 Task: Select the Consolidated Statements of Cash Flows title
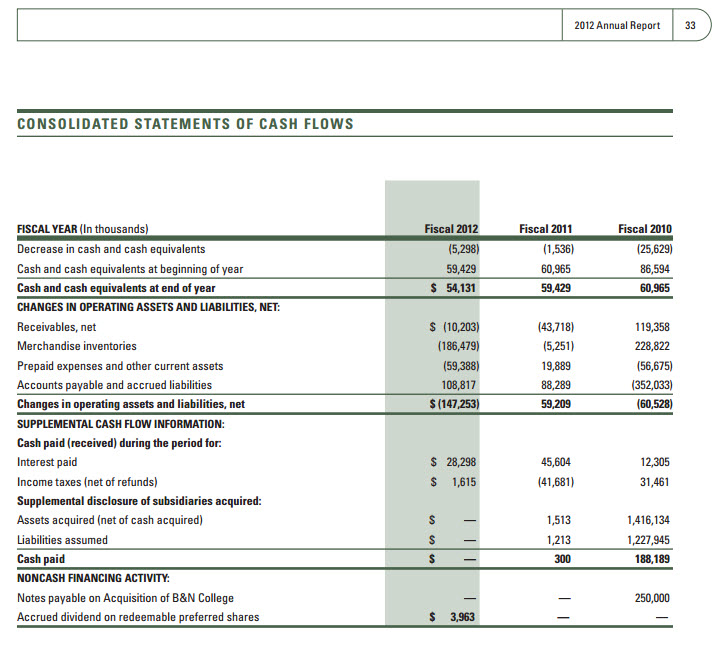point(185,124)
